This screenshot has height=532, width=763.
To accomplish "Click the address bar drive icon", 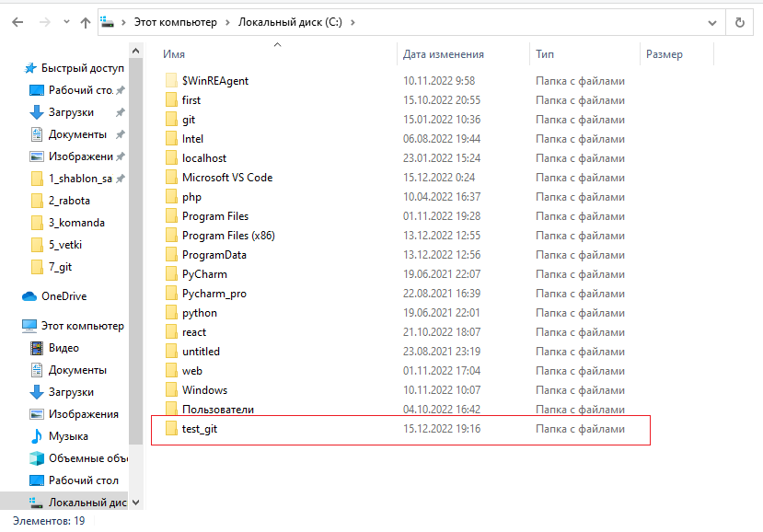I will [x=107, y=22].
